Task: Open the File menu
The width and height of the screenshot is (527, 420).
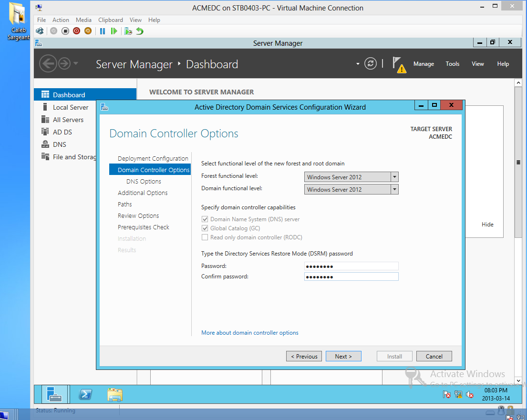Action: 41,20
